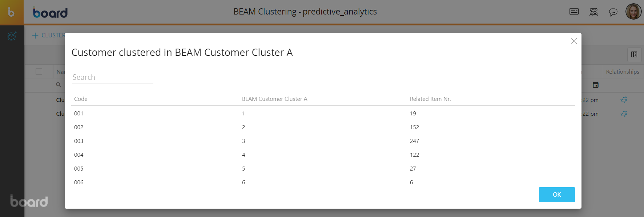Click the Relationships column header
The width and height of the screenshot is (644, 217).
[622, 72]
